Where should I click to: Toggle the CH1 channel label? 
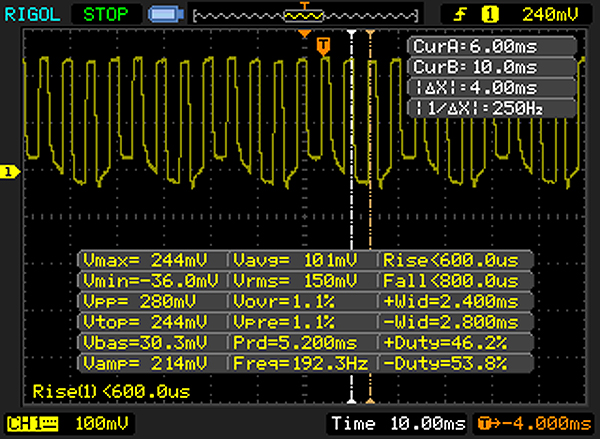(28, 423)
